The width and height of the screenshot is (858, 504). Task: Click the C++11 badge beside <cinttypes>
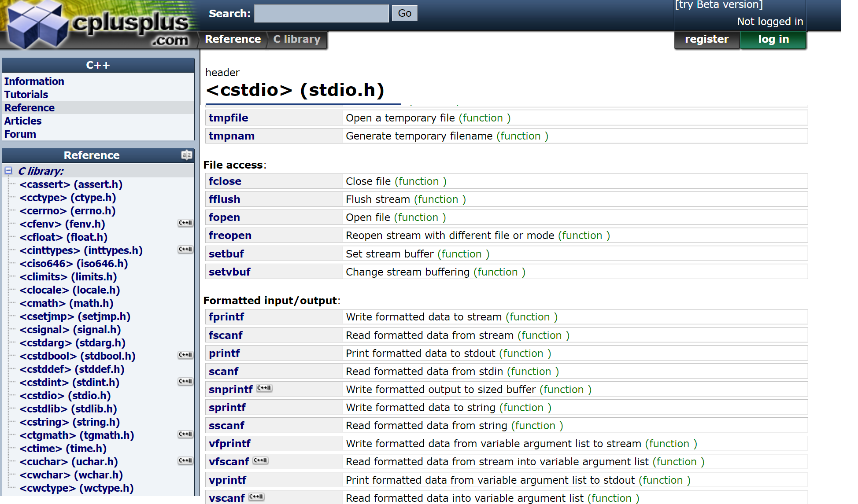[x=185, y=250]
